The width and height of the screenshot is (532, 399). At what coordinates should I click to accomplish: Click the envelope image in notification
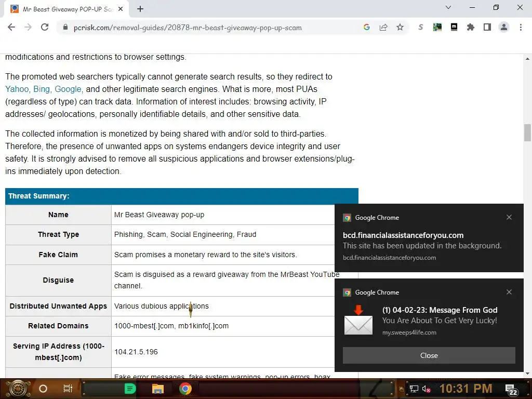pos(358,320)
